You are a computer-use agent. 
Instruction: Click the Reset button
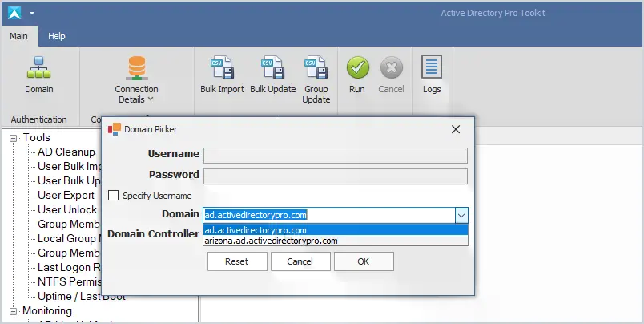tap(237, 261)
